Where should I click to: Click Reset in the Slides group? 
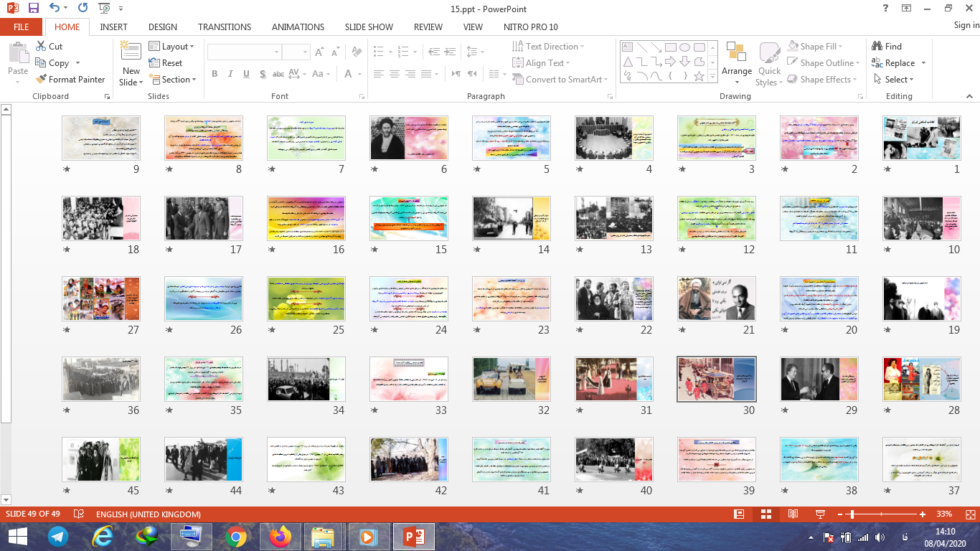(166, 63)
